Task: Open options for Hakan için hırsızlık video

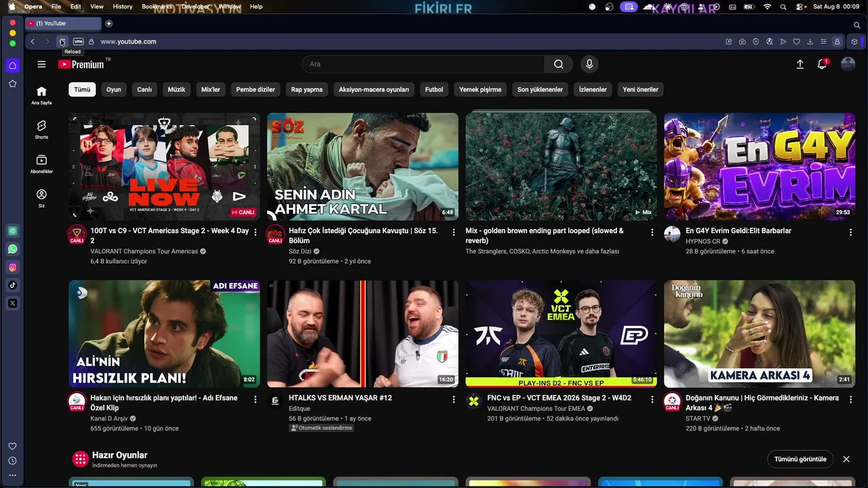Action: (256, 400)
